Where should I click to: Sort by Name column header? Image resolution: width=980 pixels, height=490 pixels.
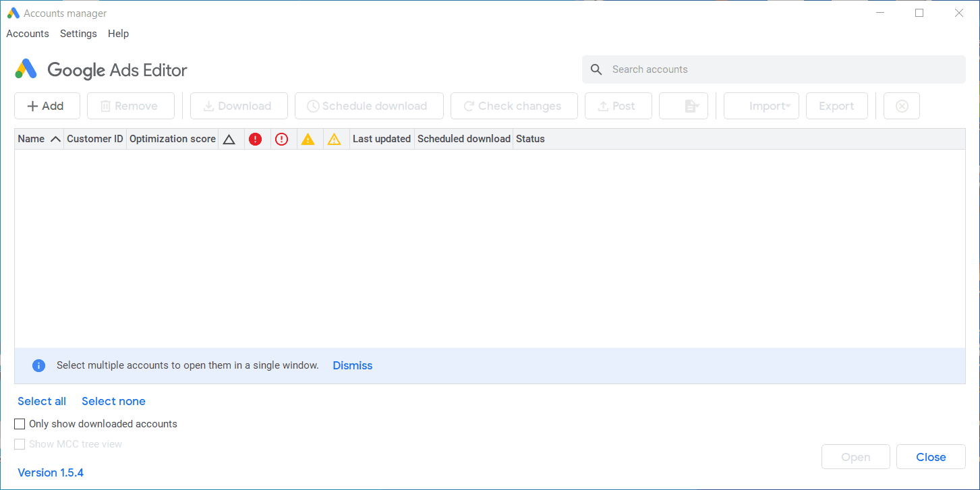(x=39, y=139)
